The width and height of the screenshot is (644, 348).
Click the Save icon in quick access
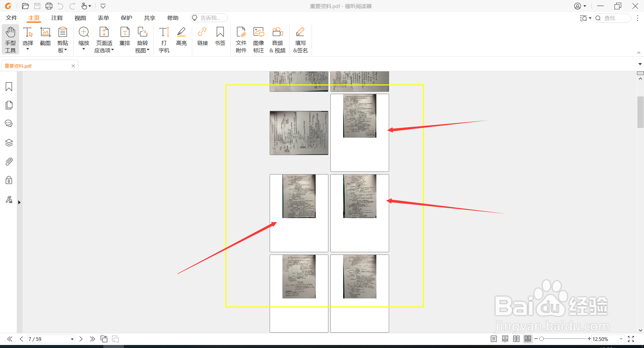click(37, 6)
